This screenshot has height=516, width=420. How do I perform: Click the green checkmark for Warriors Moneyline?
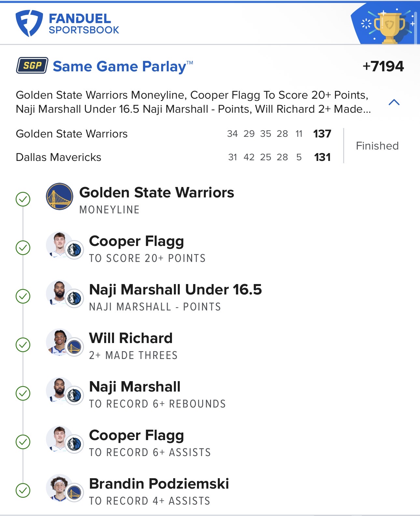(23, 199)
